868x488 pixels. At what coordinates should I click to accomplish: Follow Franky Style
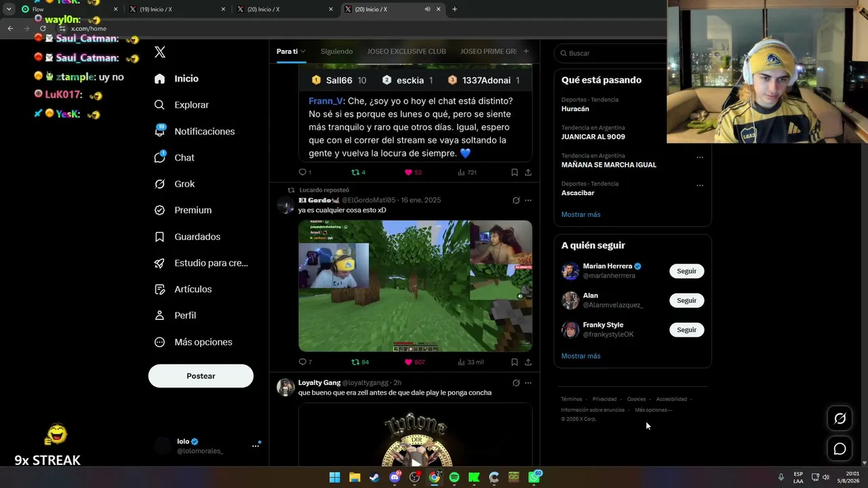click(686, 329)
